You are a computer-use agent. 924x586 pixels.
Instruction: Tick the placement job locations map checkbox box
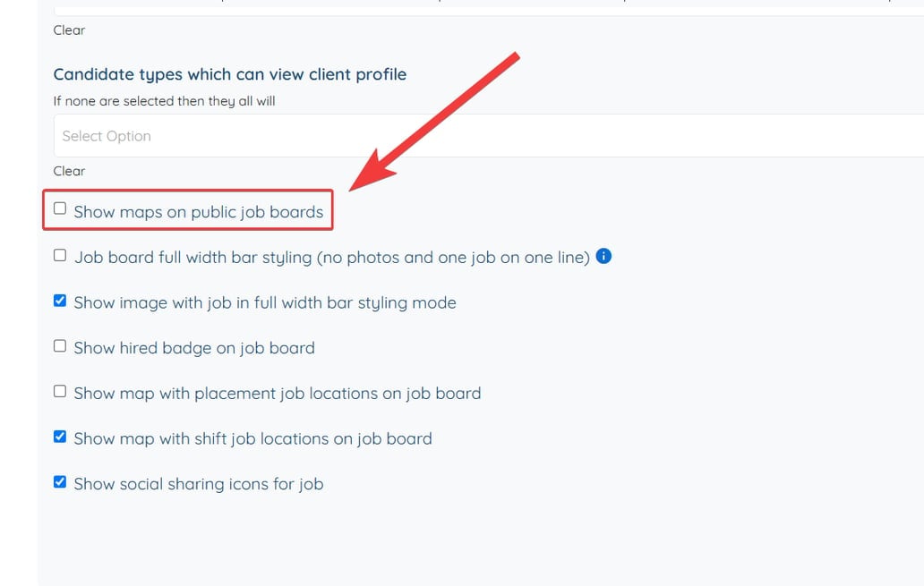pos(60,391)
